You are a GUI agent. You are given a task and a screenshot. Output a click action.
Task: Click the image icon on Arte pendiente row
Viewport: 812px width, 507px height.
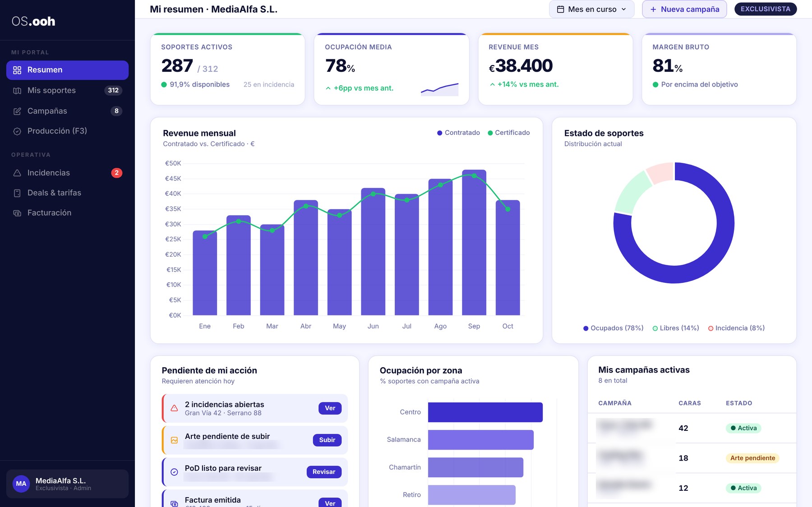coord(174,440)
